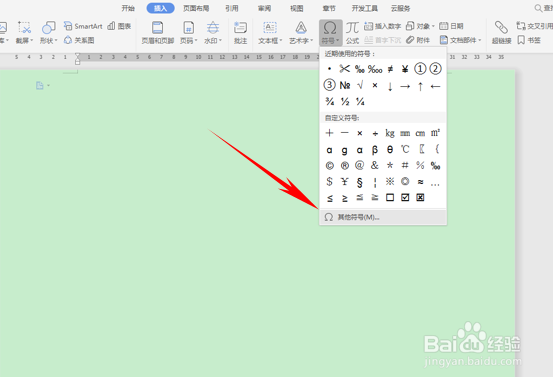
Task: Insert the empty □ box symbol
Action: click(x=390, y=198)
